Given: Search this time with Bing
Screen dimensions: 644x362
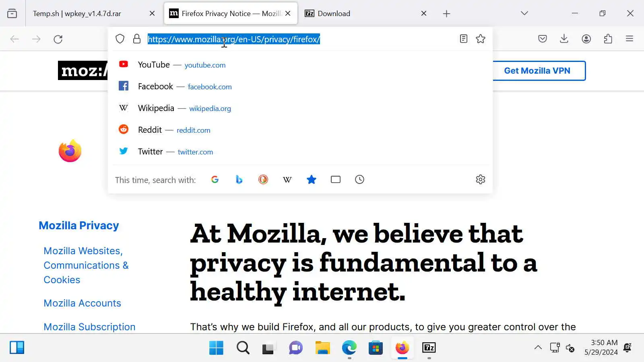Looking at the screenshot, I should point(239,179).
